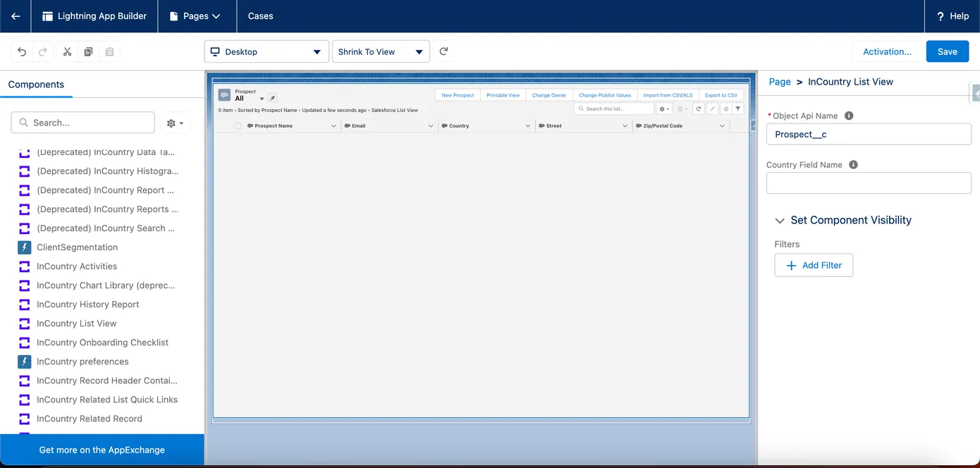The height and width of the screenshot is (468, 980).
Task: Open the list view filter funnel
Action: [737, 109]
